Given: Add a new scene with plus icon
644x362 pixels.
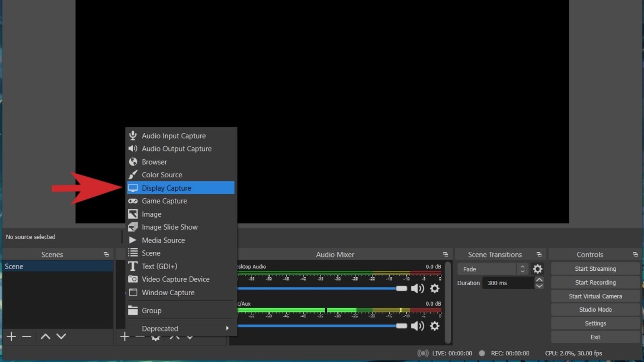Looking at the screenshot, I should click(x=11, y=336).
